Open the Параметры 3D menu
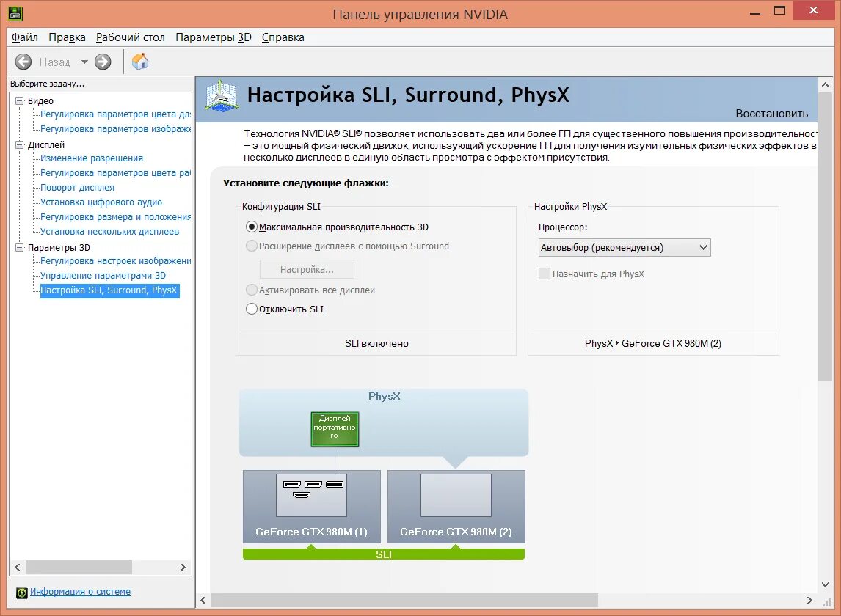 [x=214, y=37]
